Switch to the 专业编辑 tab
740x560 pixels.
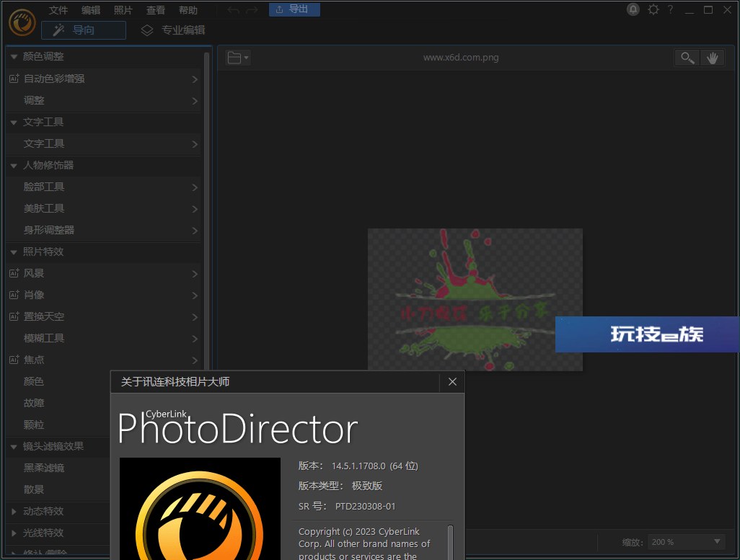click(x=172, y=30)
